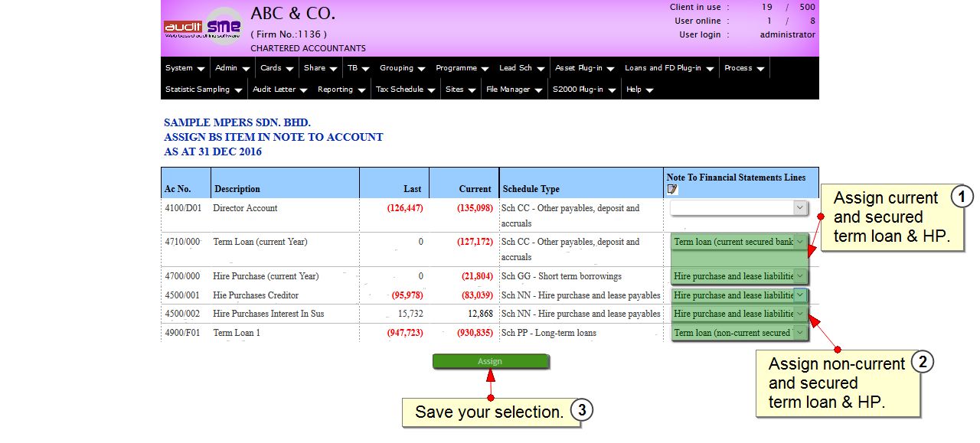The width and height of the screenshot is (980, 443).
Task: Open the S2000 Plug-in menu
Action: 583,90
